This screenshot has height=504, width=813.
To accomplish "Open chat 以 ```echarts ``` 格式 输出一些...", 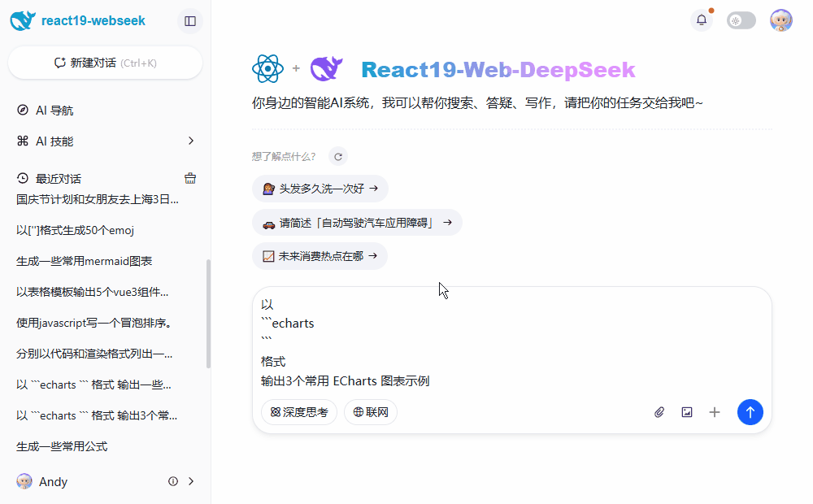I will click(x=93, y=385).
